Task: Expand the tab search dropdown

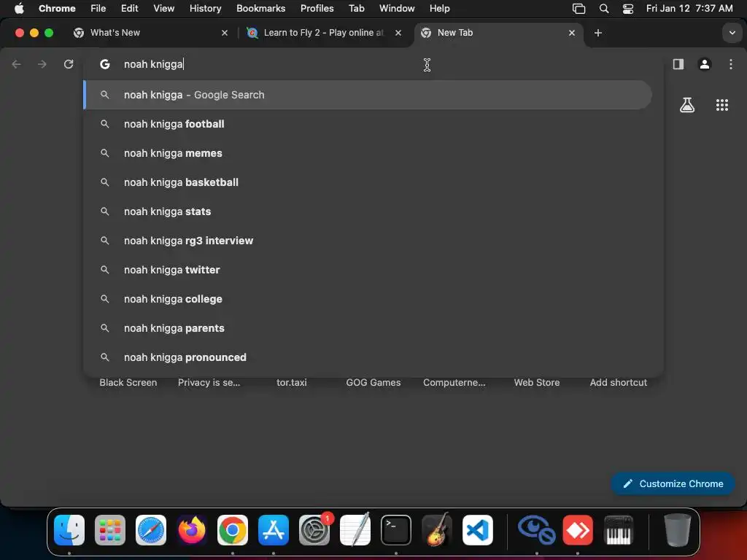Action: (x=732, y=33)
